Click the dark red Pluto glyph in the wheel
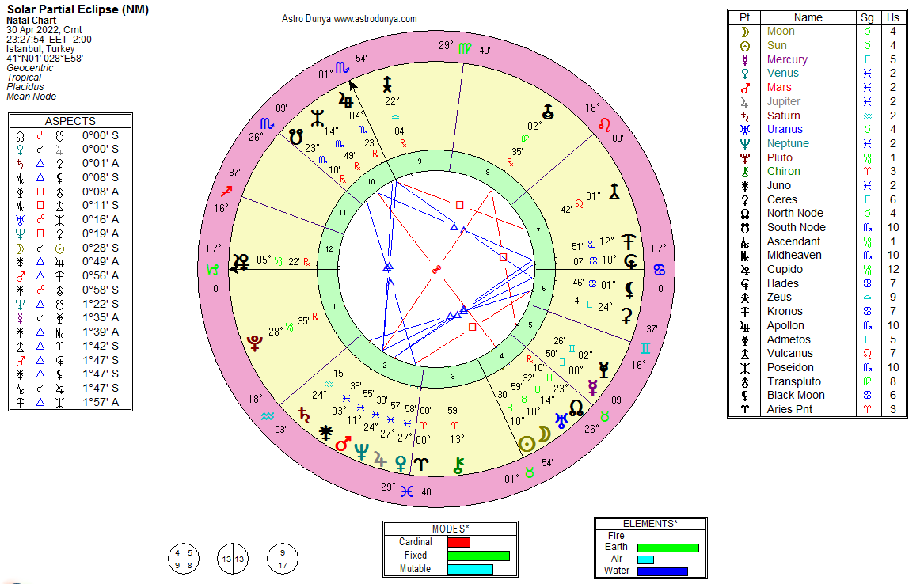 tap(255, 343)
